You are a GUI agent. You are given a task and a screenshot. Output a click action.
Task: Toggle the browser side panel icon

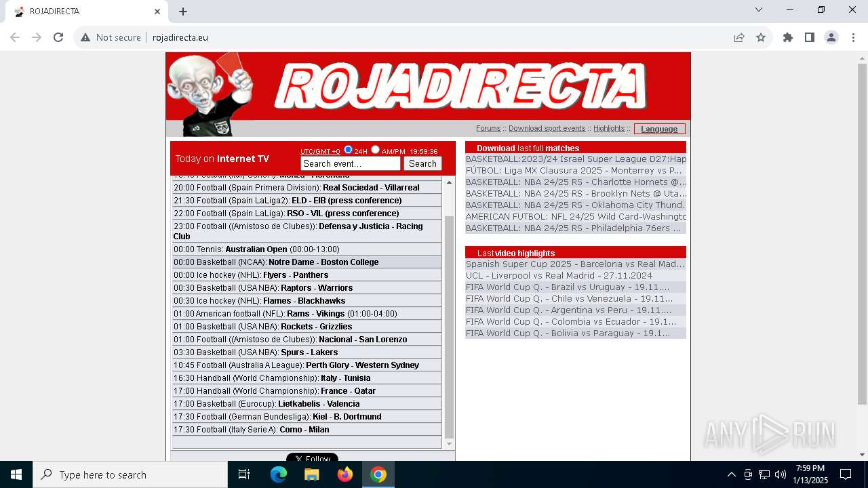pos(810,37)
